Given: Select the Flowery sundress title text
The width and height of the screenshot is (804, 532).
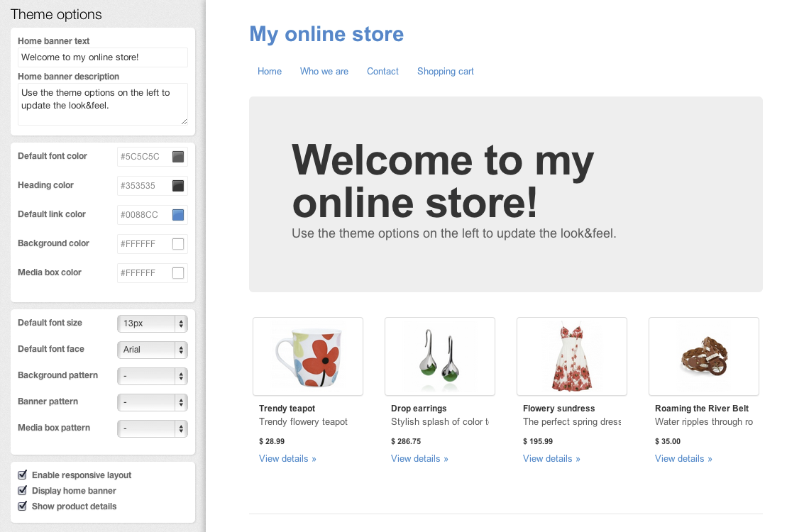Looking at the screenshot, I should [559, 409].
